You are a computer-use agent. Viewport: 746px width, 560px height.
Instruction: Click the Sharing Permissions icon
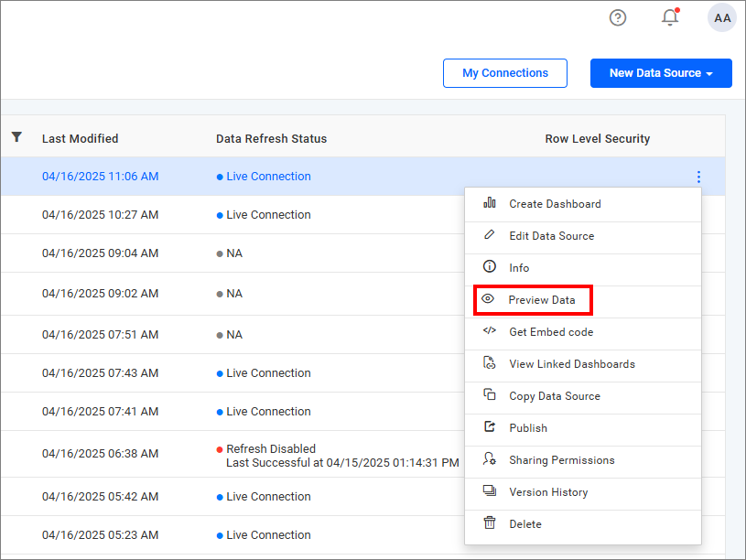(x=491, y=459)
